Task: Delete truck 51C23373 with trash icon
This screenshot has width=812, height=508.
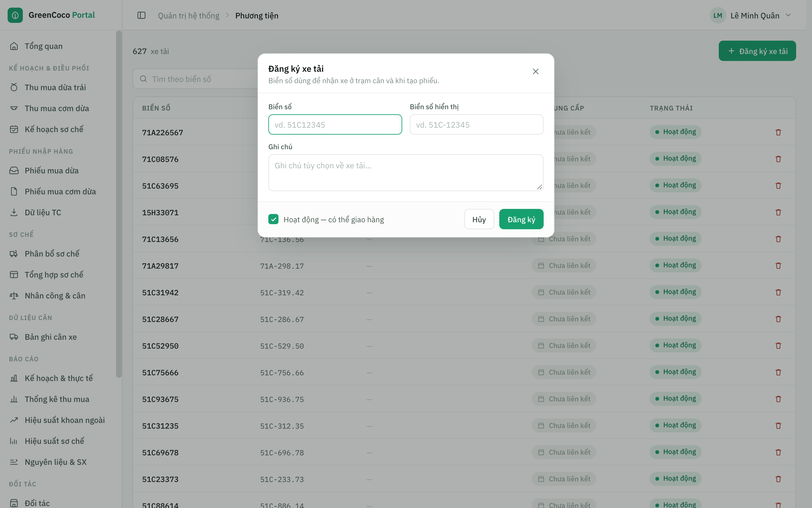Action: (778, 479)
